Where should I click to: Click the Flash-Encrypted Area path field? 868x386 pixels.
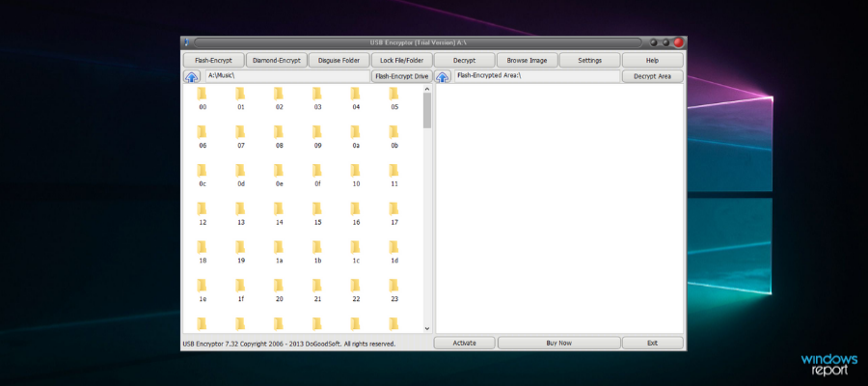tap(537, 76)
